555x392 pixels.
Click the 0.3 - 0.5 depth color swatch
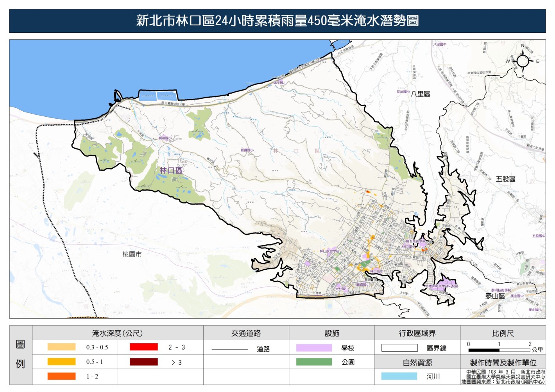point(61,347)
